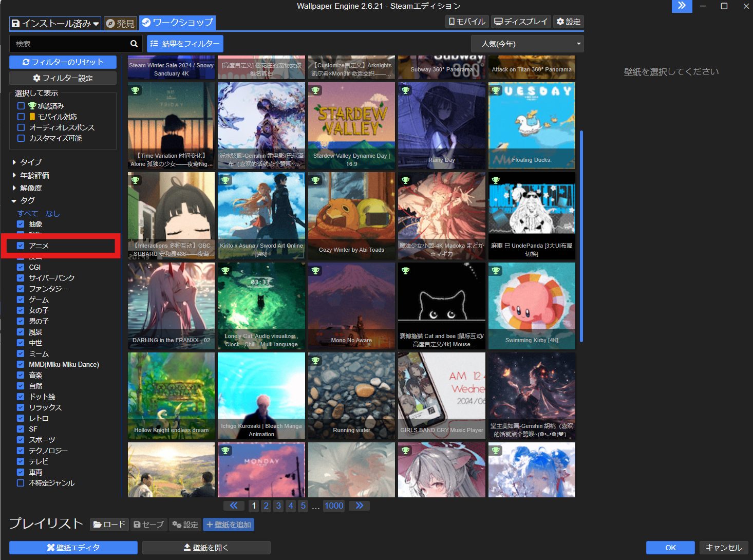Viewport: 753px width, 560px height.
Task: Toggle 承認済み checkbox
Action: pyautogui.click(x=21, y=106)
